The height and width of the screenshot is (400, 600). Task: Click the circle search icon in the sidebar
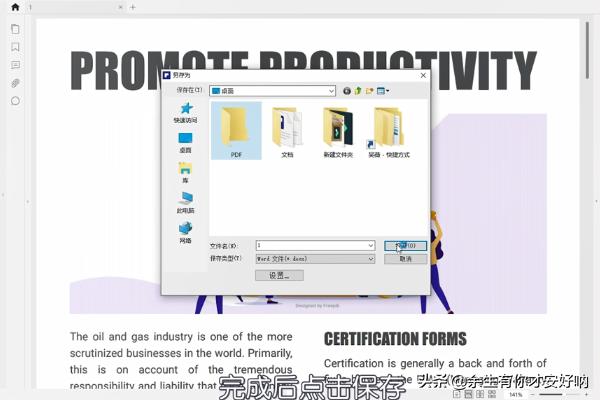tap(15, 101)
